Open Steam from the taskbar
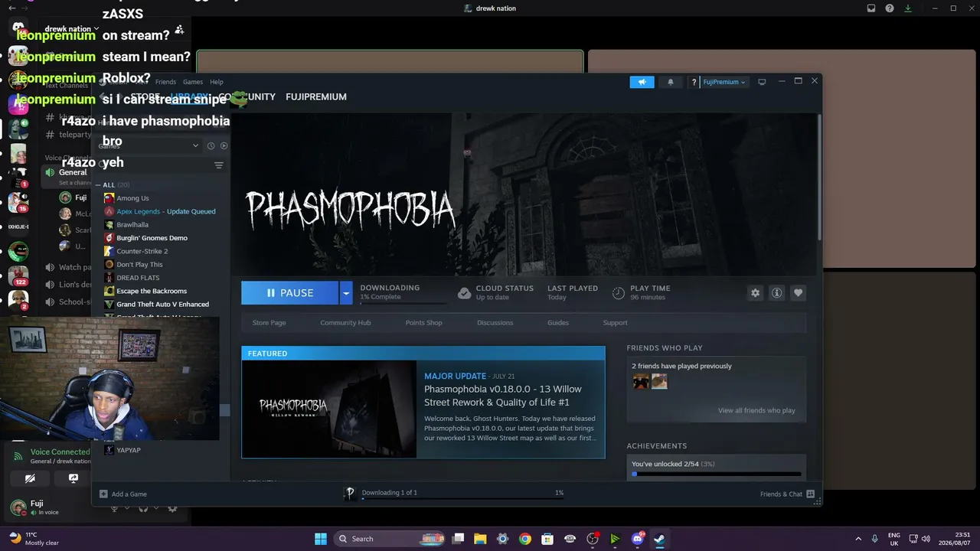This screenshot has width=980, height=551. [659, 539]
